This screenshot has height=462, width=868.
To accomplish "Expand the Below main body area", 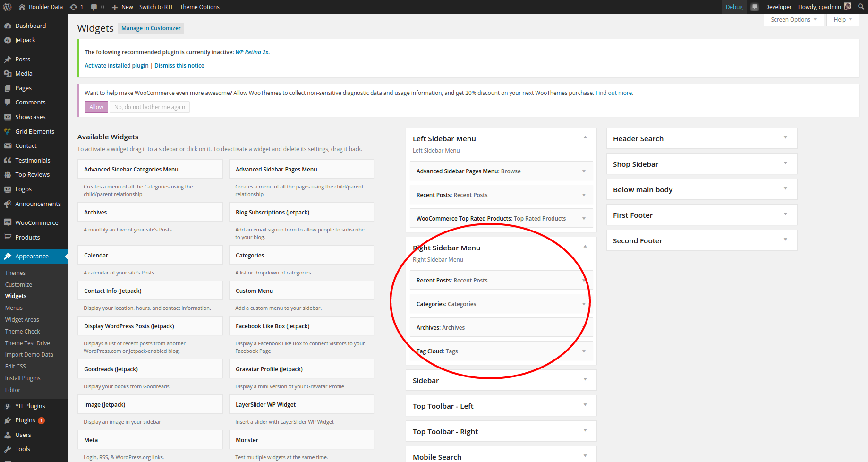I will [x=785, y=188].
